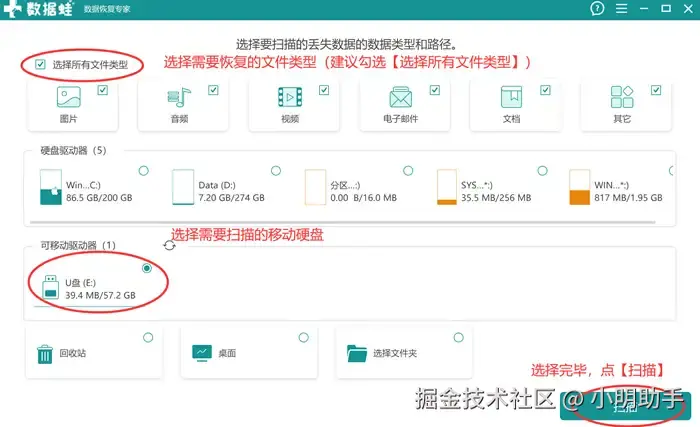Uncheck the 电子邮件 checkbox
This screenshot has height=427, width=700.
point(435,90)
